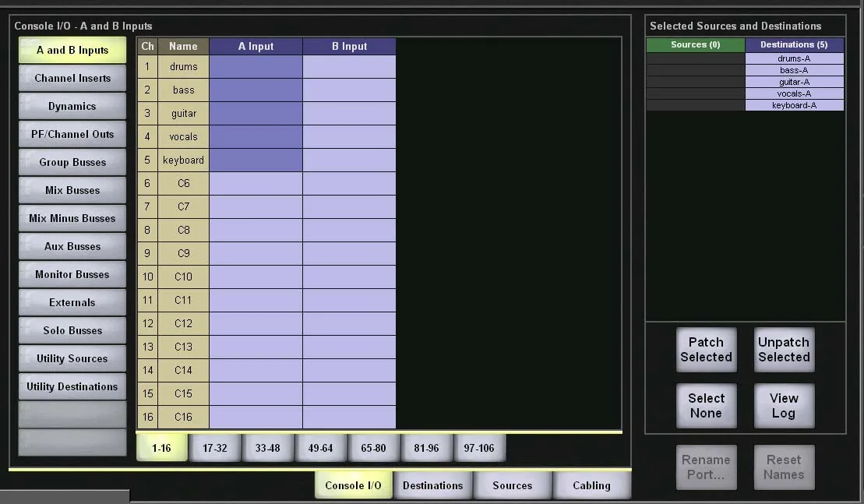Show channels 49-64
Image resolution: width=864 pixels, height=504 pixels.
click(x=321, y=448)
